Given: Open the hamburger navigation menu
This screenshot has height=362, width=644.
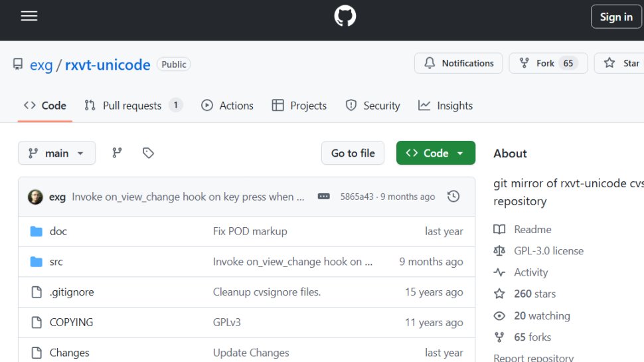Looking at the screenshot, I should pyautogui.click(x=29, y=16).
